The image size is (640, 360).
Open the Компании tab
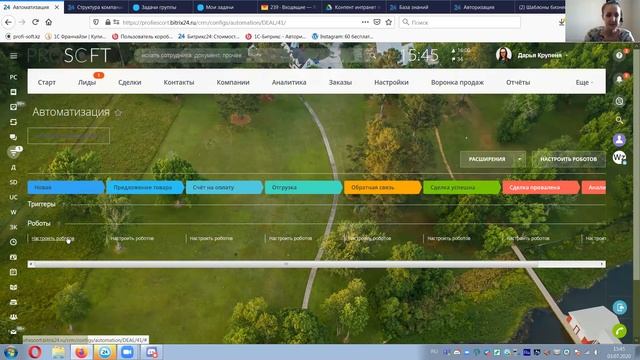point(233,82)
